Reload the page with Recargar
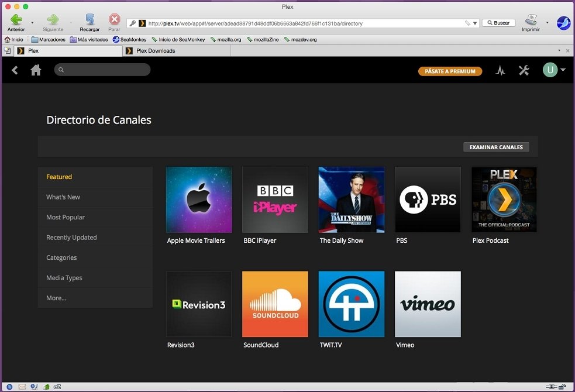Screen dimensions: 575x392 pyautogui.click(x=89, y=22)
